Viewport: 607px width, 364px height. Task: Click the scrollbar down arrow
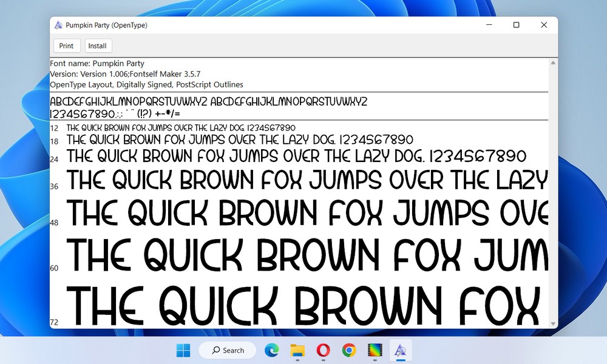pos(553,324)
